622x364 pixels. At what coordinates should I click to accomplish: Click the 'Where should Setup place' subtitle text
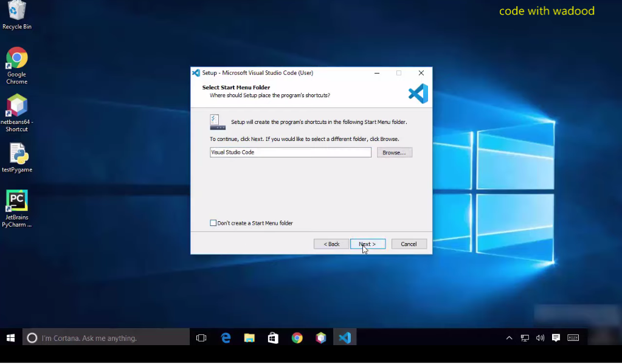click(270, 95)
